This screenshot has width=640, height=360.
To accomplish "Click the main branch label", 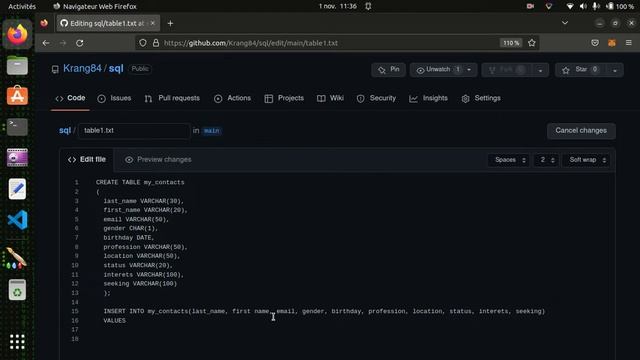I will point(211,131).
